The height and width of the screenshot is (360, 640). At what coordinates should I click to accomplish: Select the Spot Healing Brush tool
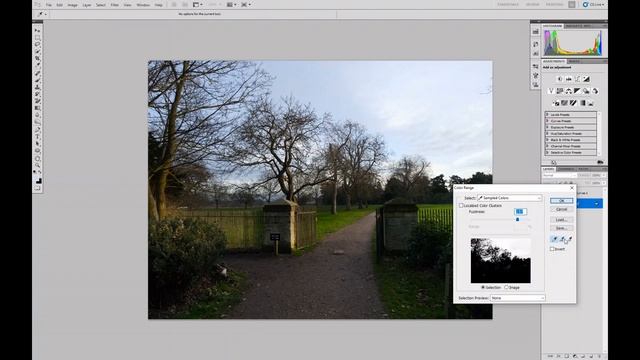pyautogui.click(x=38, y=73)
